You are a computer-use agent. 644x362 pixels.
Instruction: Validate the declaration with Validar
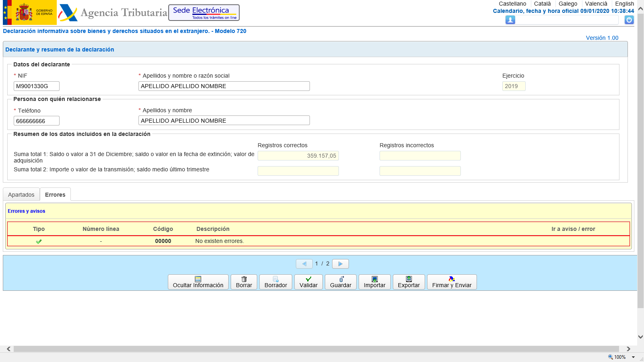click(x=308, y=282)
